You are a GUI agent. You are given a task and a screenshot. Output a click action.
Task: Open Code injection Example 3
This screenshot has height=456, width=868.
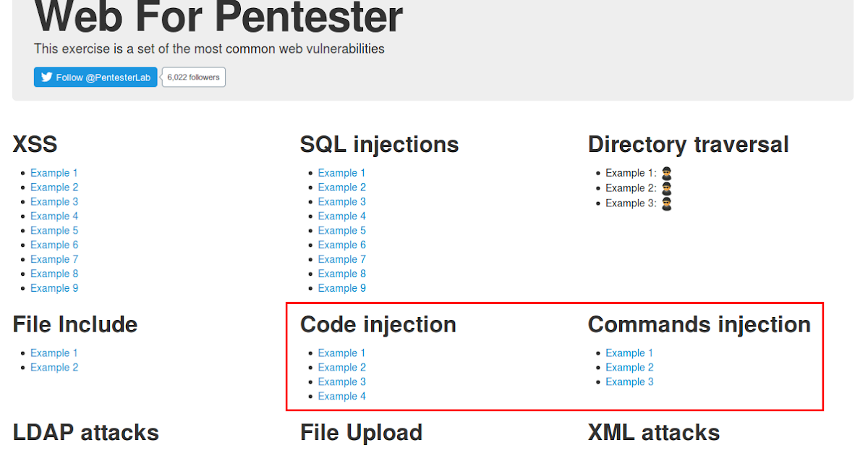[341, 381]
